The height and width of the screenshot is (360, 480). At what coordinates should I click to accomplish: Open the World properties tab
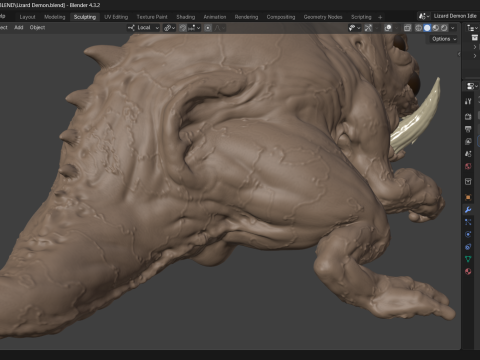point(468,166)
